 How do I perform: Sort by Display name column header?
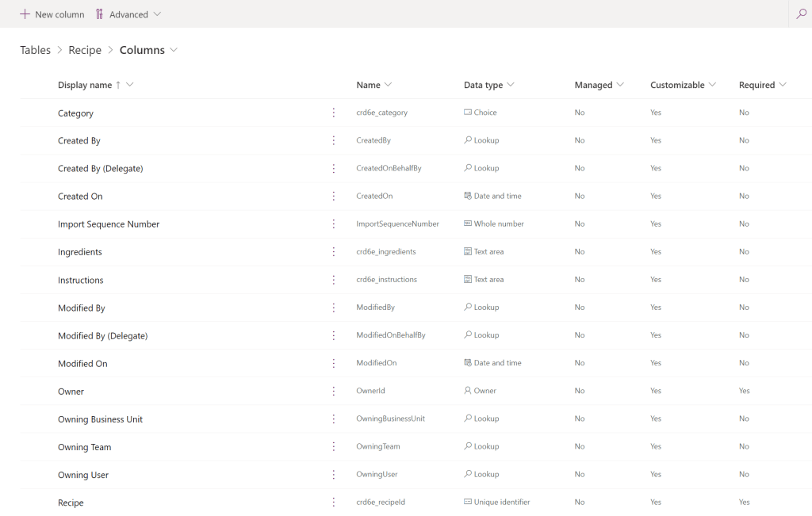(x=85, y=85)
